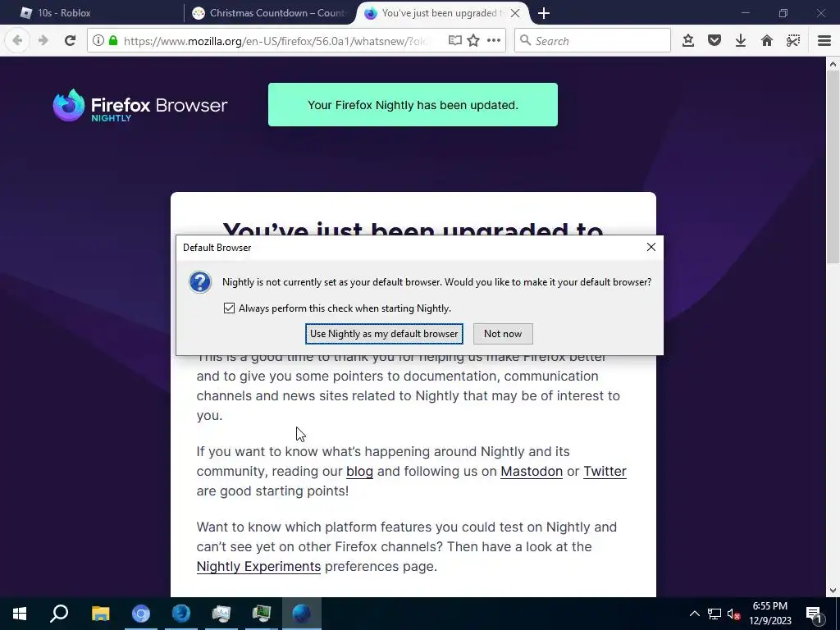The width and height of the screenshot is (840, 630).
Task: Reload the current page
Action: [70, 41]
